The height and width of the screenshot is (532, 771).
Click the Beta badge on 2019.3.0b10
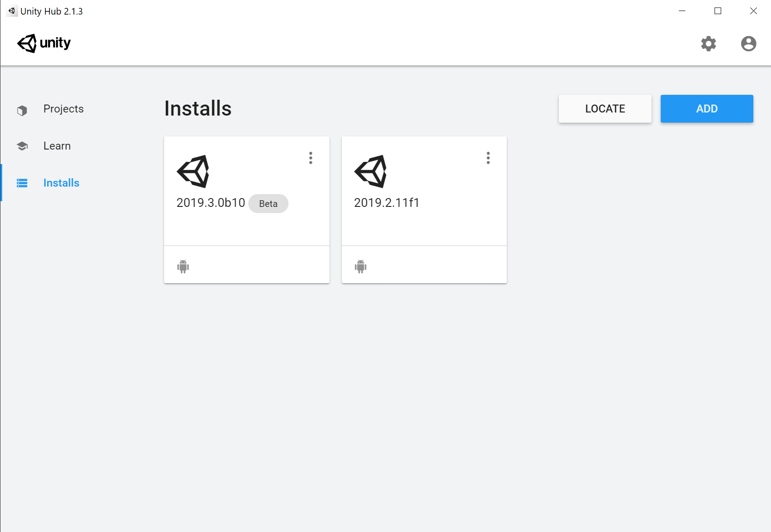268,203
